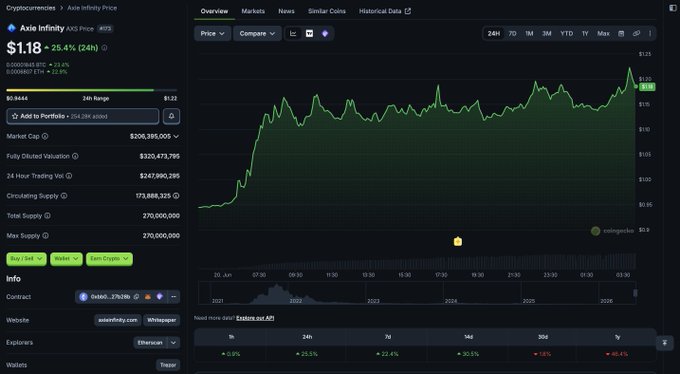Click the yellow star event marker on chart
680x374 pixels.
pyautogui.click(x=458, y=242)
